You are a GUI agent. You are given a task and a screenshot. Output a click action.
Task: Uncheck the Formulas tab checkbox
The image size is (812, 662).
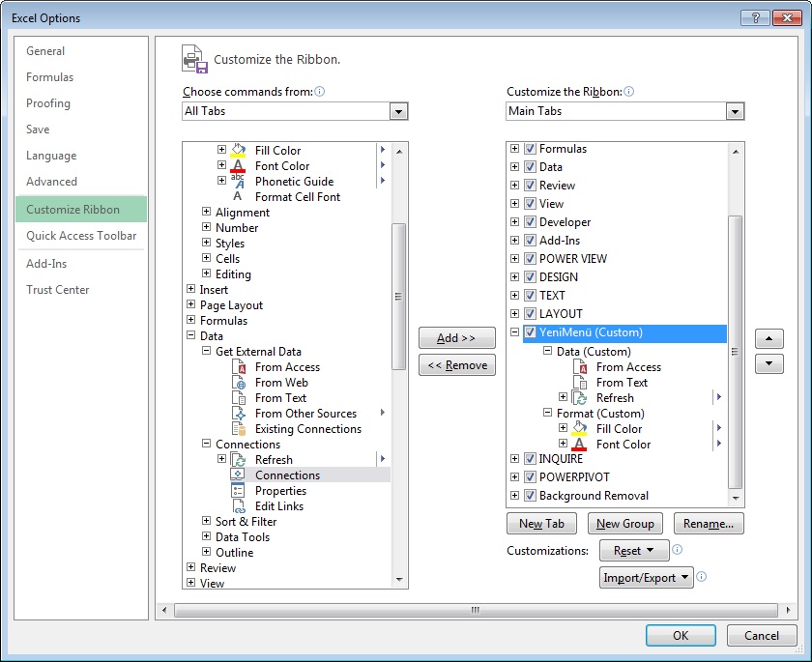[x=530, y=149]
